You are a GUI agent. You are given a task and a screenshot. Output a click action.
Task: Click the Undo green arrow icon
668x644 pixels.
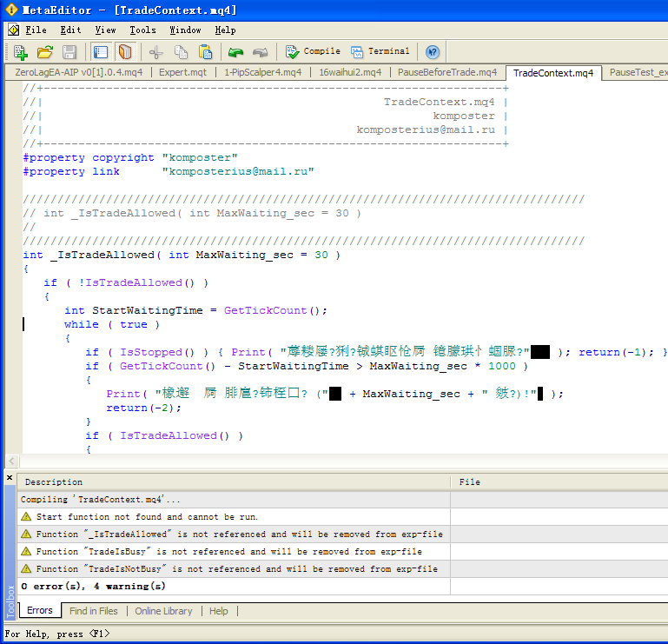point(235,52)
